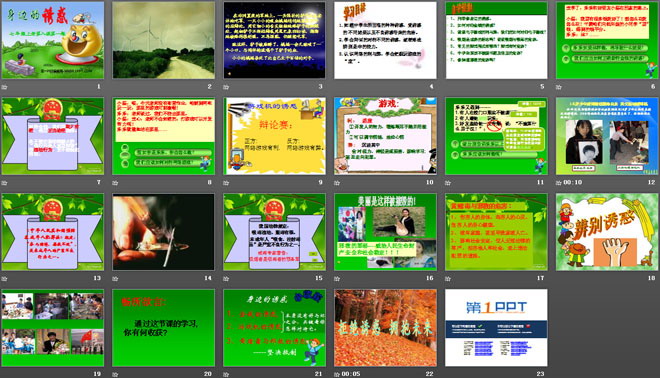
Task: Select slide 16 green photo collage thumbnail
Action: coord(385,232)
